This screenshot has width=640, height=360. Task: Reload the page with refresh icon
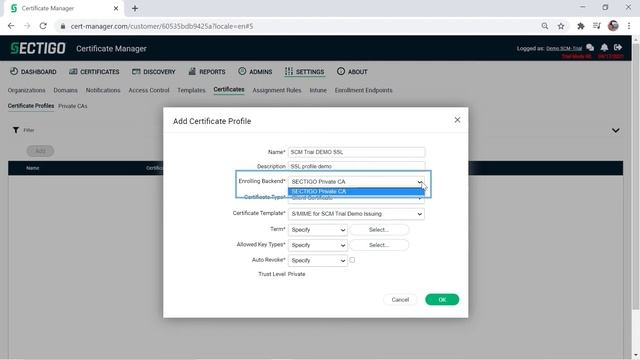43,26
